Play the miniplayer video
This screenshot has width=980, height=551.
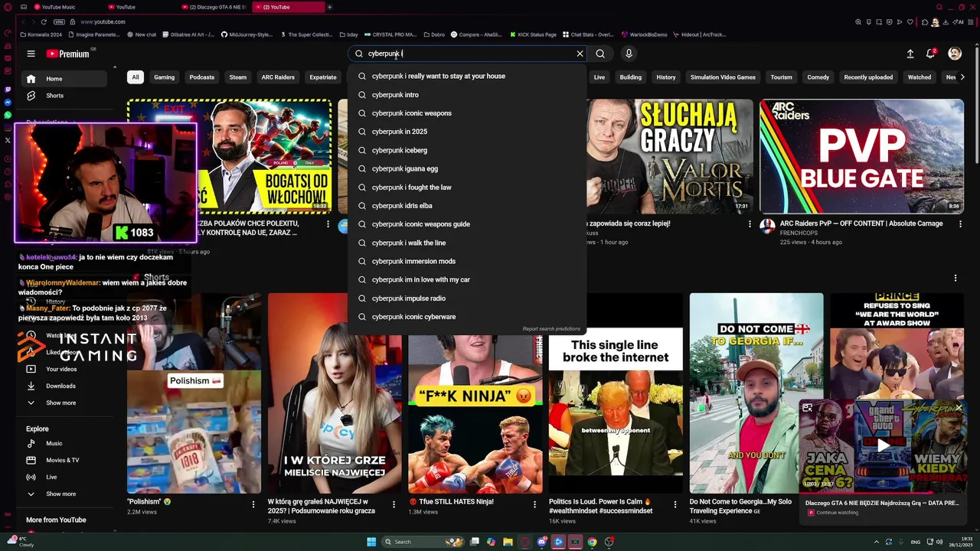pos(883,445)
